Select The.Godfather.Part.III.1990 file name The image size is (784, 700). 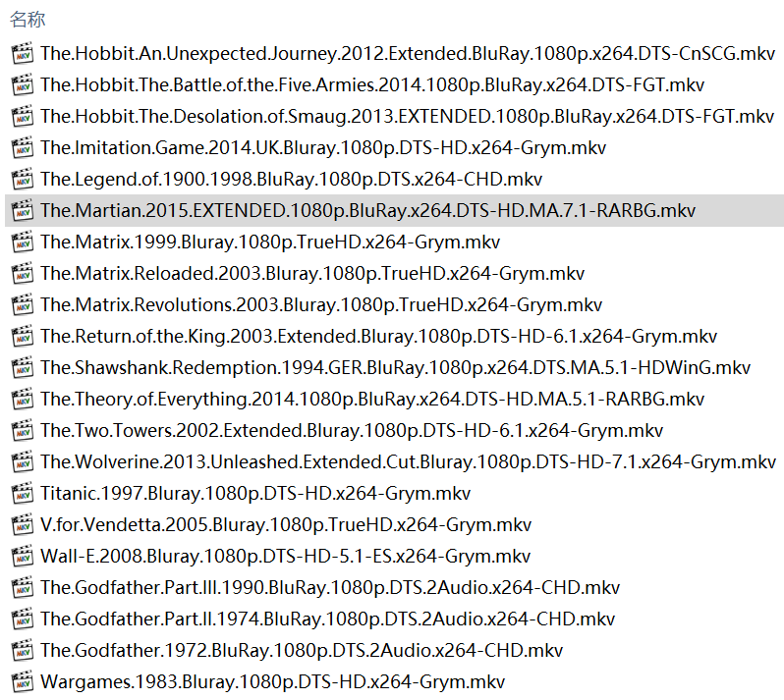coord(330,588)
